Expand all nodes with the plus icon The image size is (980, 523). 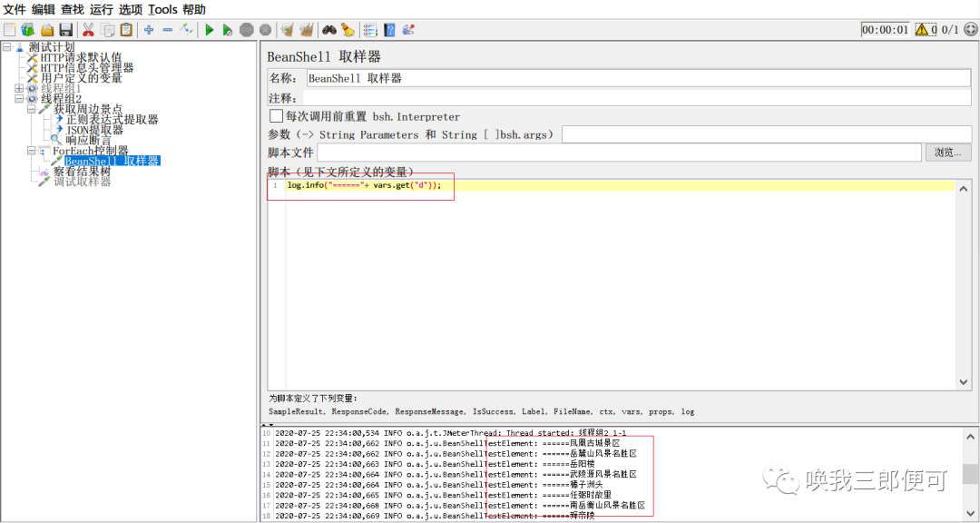click(x=149, y=29)
